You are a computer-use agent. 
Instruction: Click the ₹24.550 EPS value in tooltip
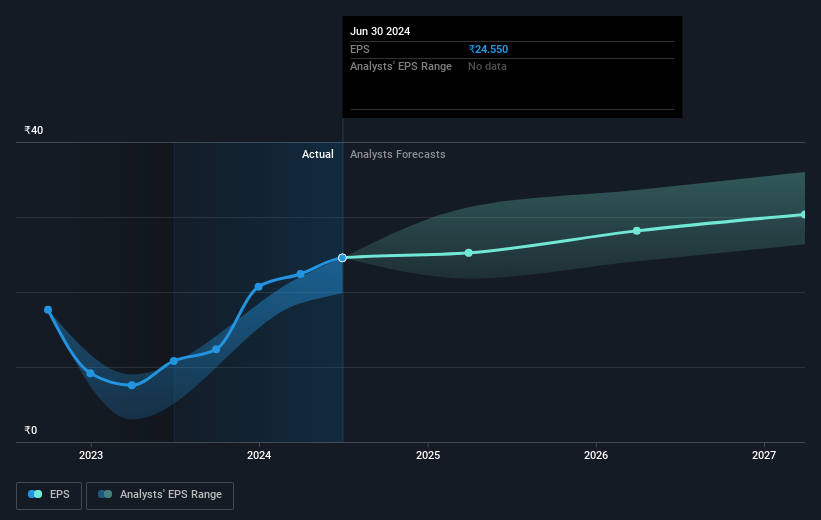pyautogui.click(x=488, y=49)
